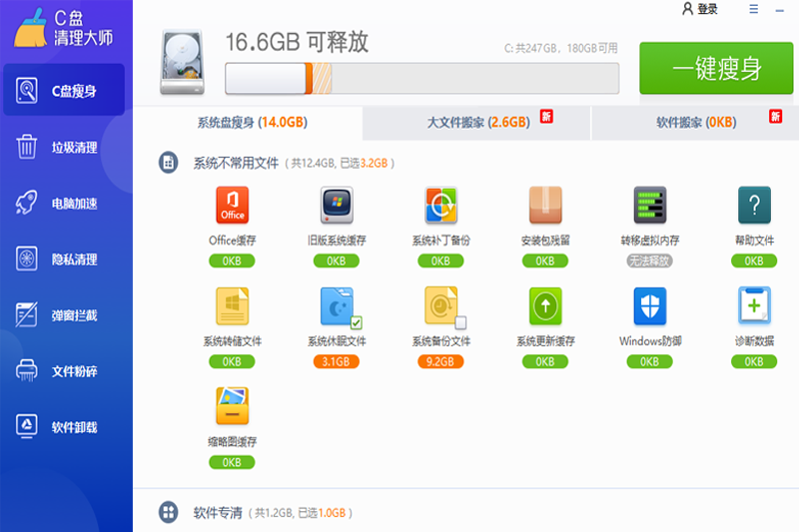Uncheck the 系统休眠文件 checkbox
This screenshot has width=799, height=532.
pyautogui.click(x=357, y=322)
